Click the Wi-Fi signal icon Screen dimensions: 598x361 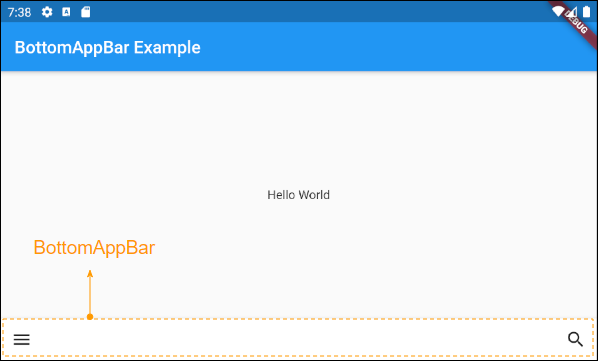coord(558,11)
